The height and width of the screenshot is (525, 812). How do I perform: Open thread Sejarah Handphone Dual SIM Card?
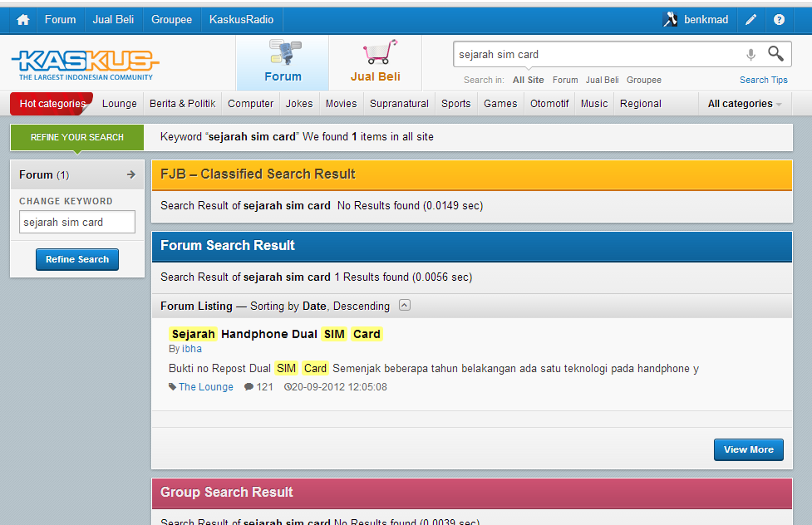275,334
